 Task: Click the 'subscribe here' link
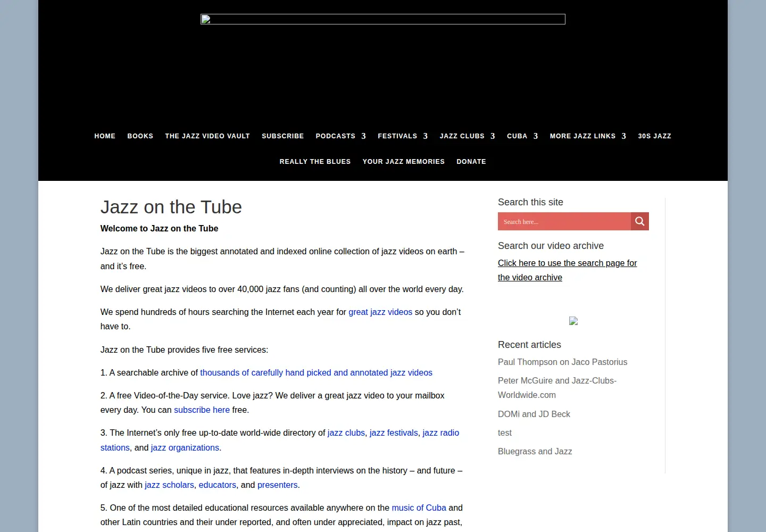coord(202,410)
